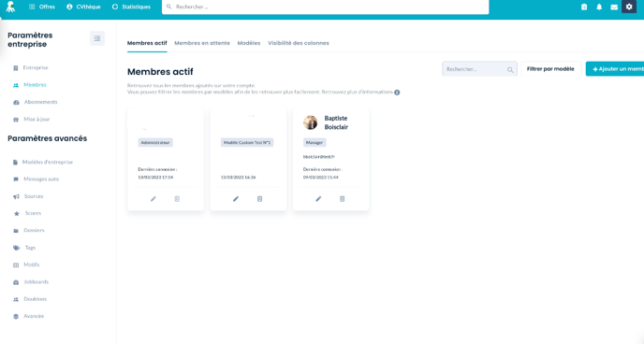This screenshot has height=344, width=644.
Task: Open Tags in the sidebar
Action: (x=30, y=248)
